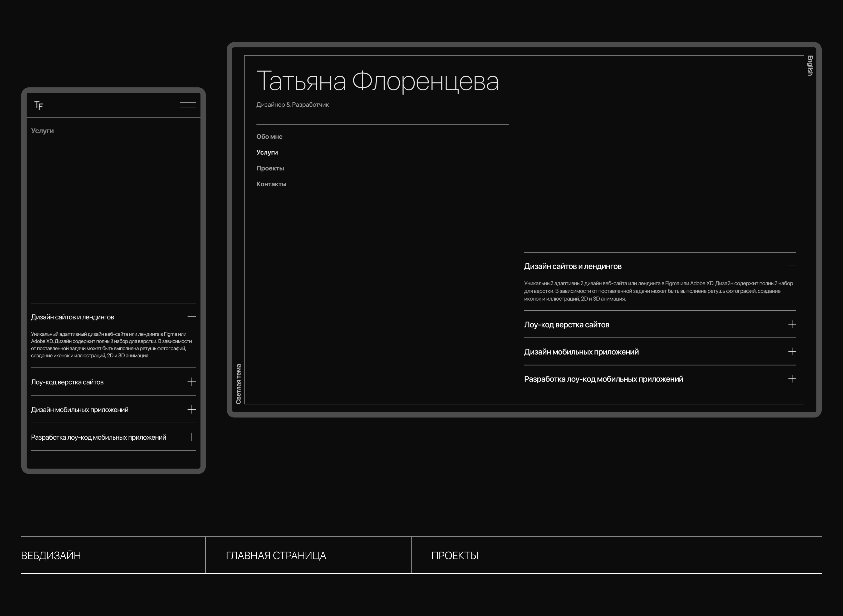Expand mobile 'Разработка лоу-код мобильных приложений' plus

point(192,437)
